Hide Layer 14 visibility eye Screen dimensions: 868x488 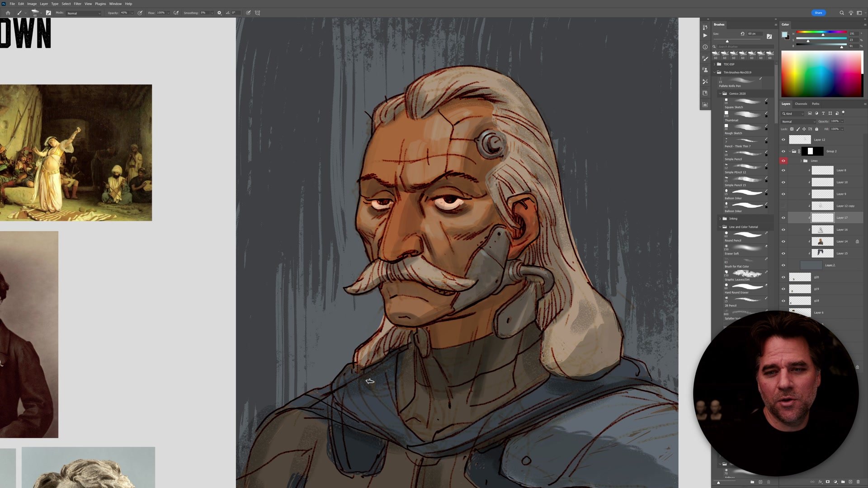783,242
